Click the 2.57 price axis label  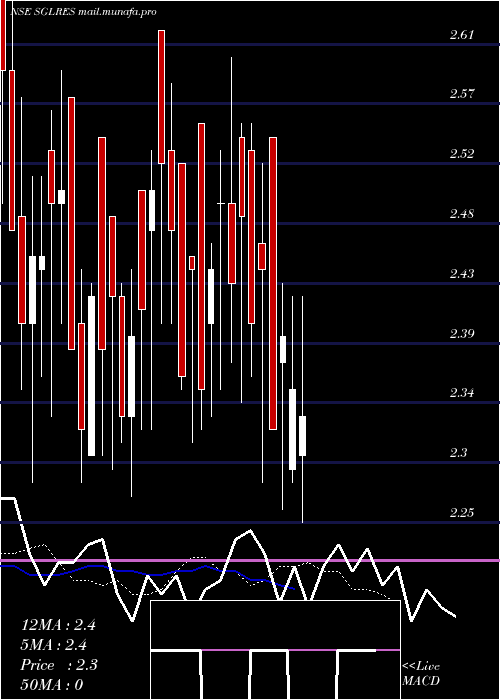point(461,94)
